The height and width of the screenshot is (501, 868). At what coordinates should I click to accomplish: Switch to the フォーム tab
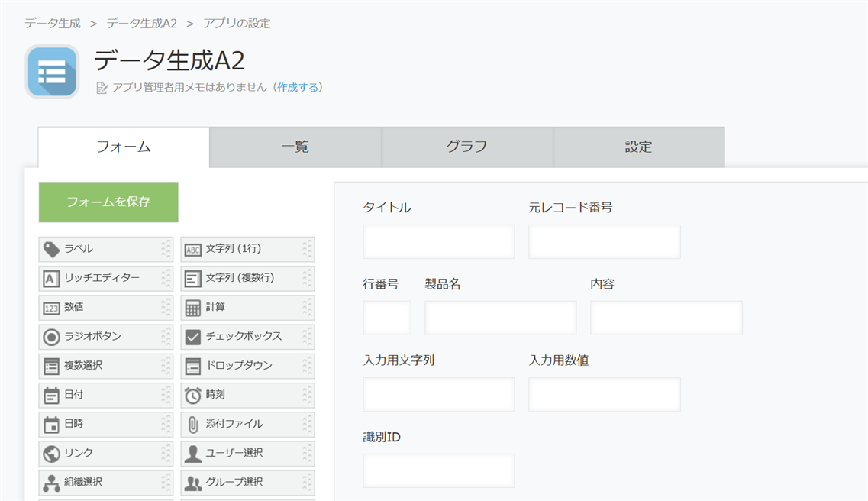tap(124, 147)
